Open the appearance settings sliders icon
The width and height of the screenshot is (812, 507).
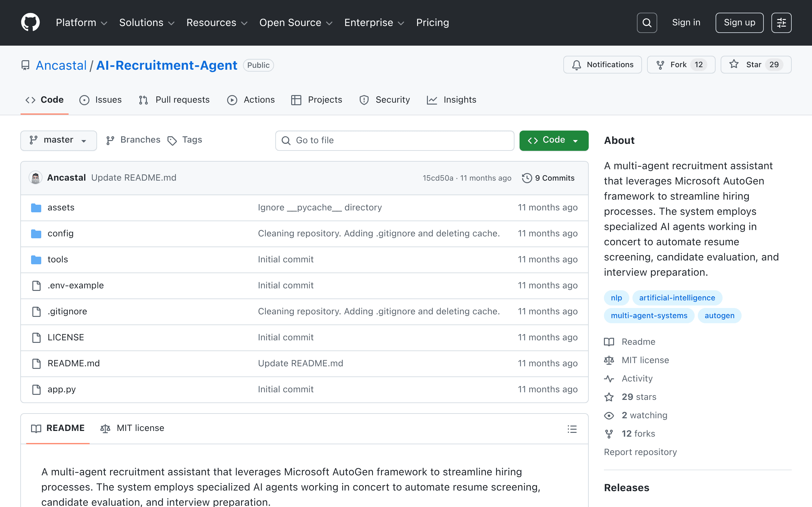pyautogui.click(x=781, y=23)
